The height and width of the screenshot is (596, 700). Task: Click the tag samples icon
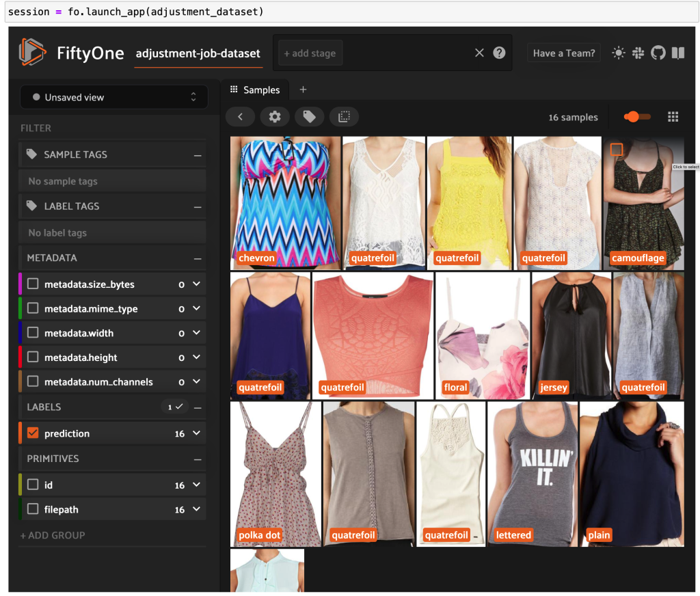[309, 117]
